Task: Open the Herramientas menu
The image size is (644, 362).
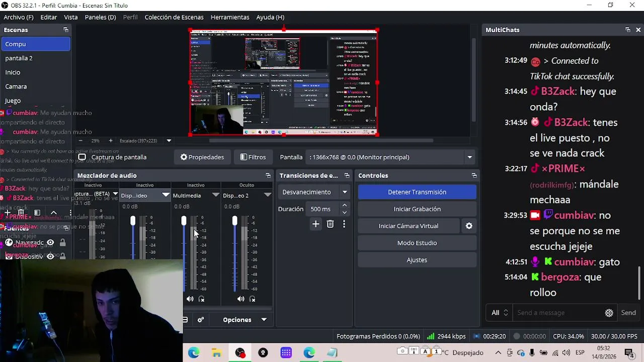Action: (x=230, y=17)
